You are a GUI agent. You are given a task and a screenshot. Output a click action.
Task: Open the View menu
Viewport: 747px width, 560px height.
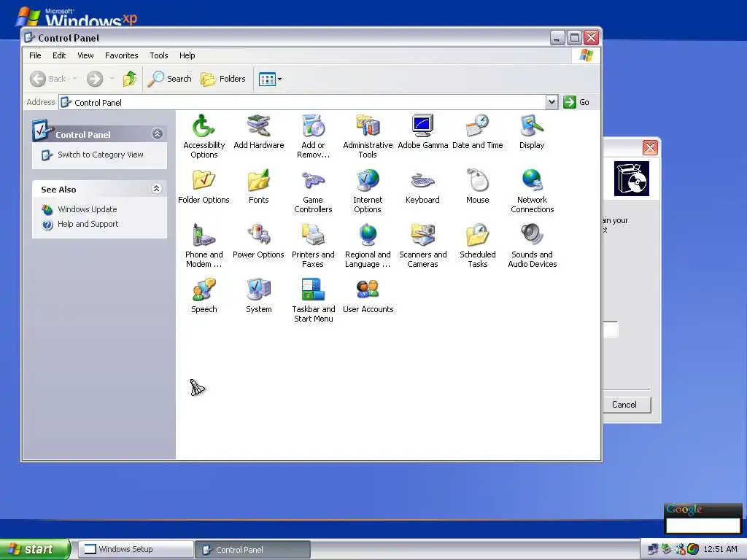(86, 55)
